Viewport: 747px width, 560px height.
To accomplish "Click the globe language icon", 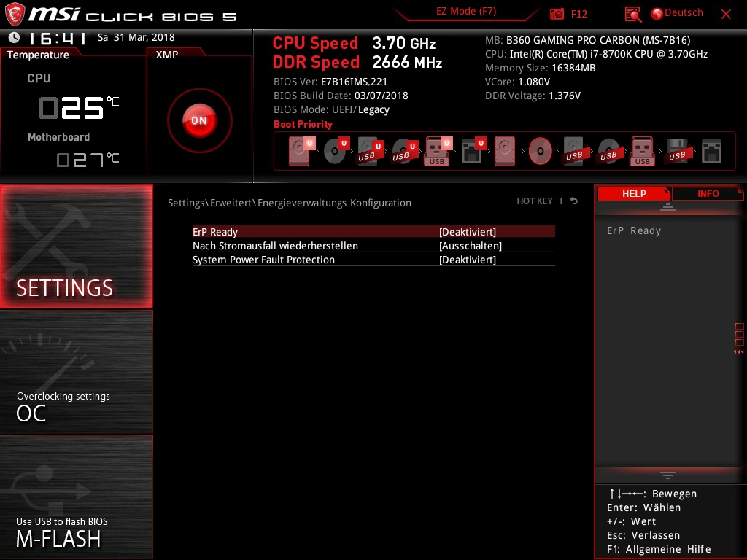I will (657, 14).
